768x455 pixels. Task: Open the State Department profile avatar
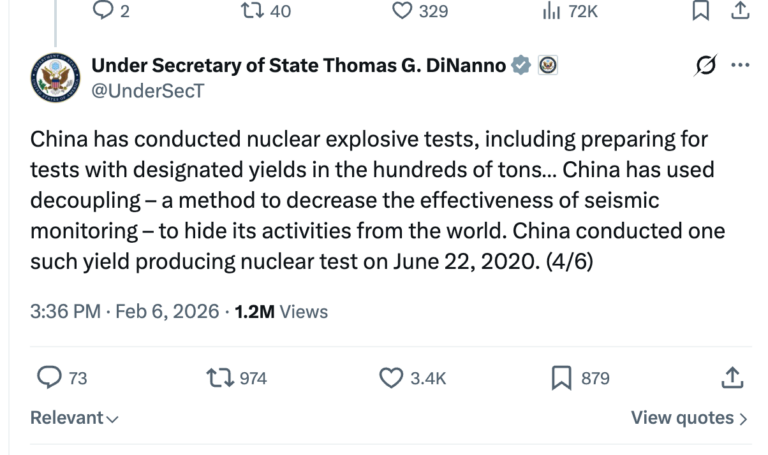[54, 78]
